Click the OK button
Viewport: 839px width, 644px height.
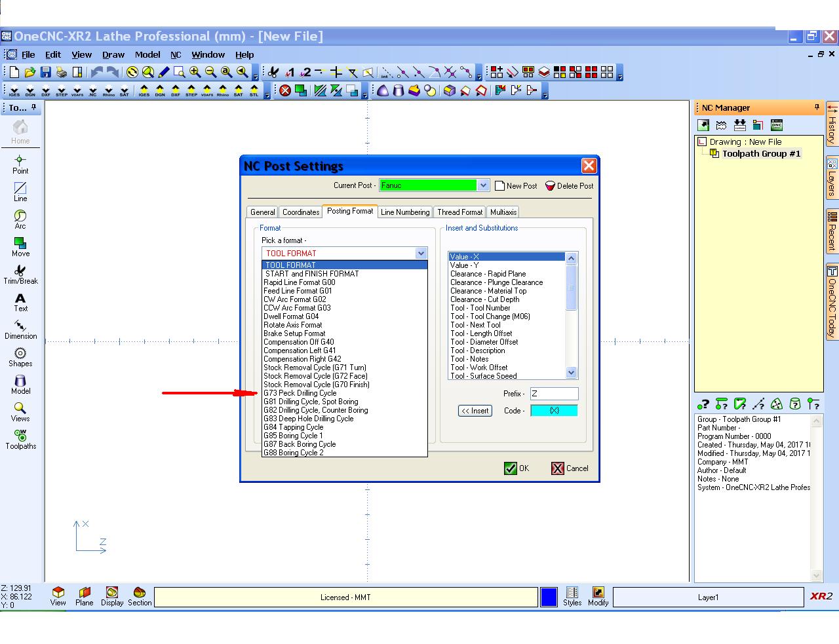tap(517, 468)
